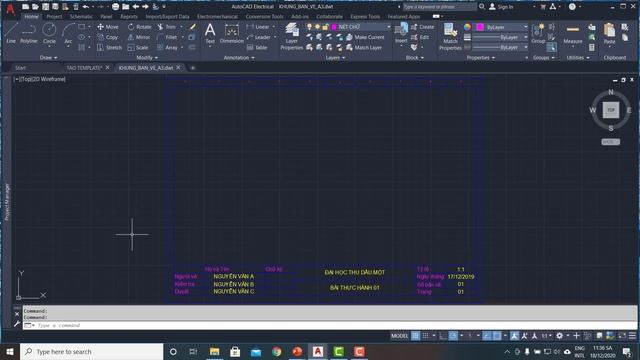Click the Group tool
Screen dimensions: 640x360
coord(538,33)
